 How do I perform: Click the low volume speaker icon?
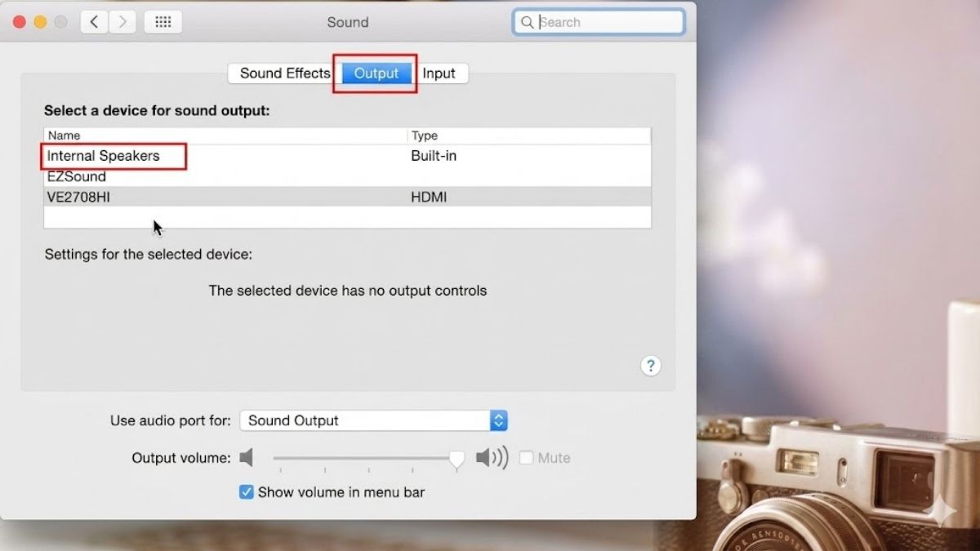coord(247,458)
